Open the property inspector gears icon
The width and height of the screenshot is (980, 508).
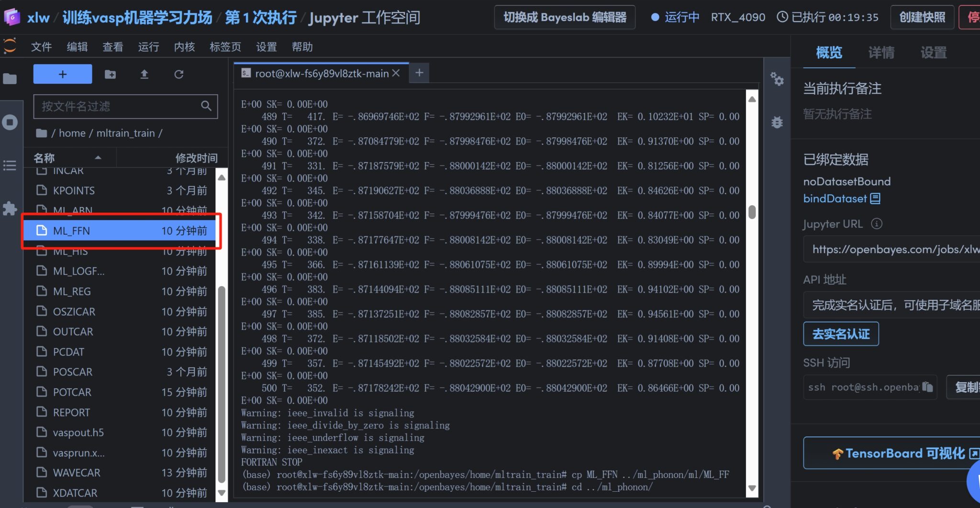point(777,79)
